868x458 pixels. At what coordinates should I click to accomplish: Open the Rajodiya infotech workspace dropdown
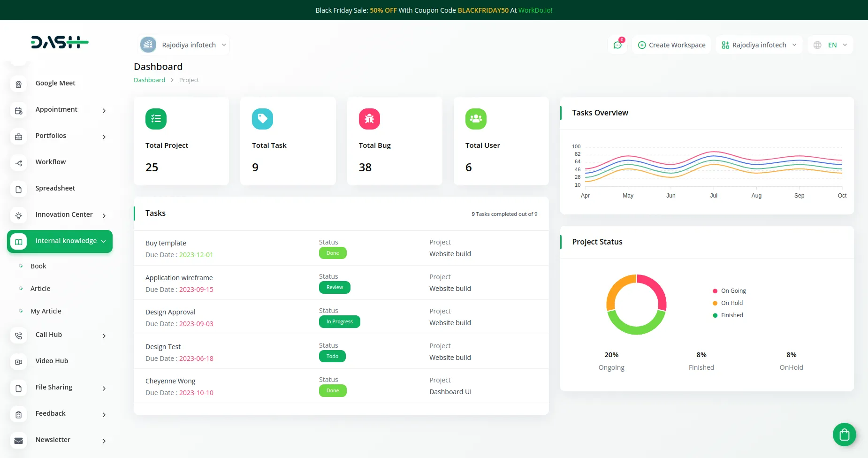pos(759,45)
